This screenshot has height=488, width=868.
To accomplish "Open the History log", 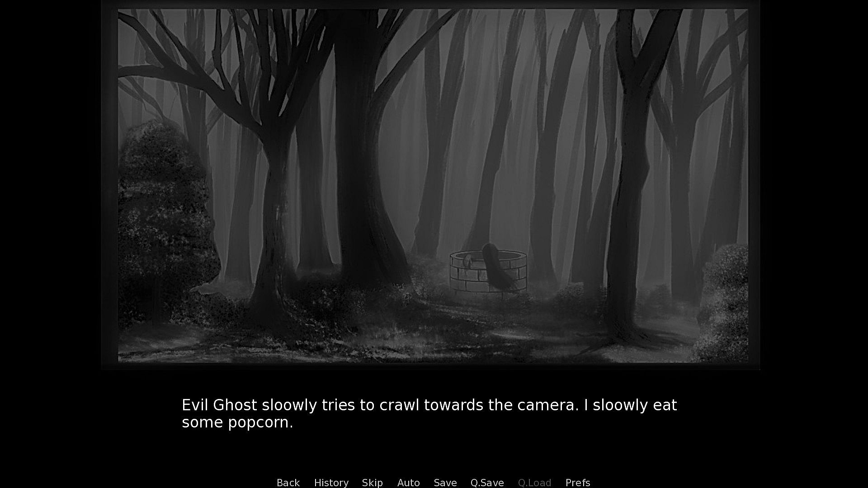I will [331, 483].
